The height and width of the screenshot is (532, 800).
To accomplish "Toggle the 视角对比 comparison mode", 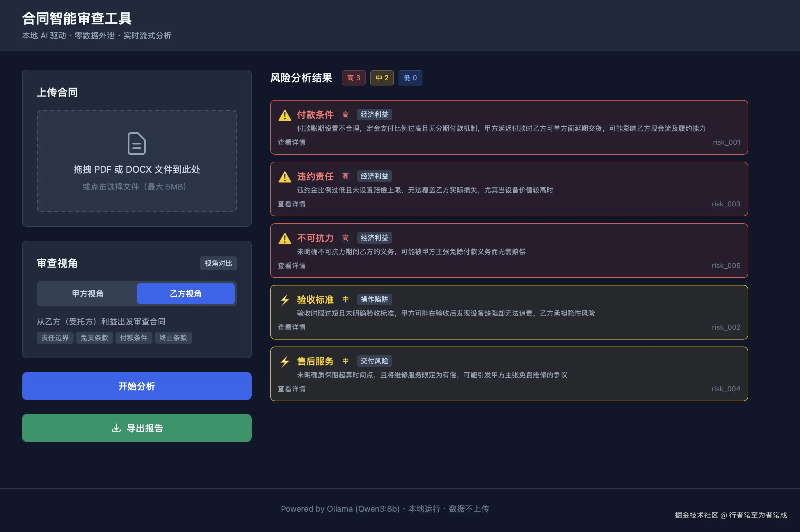I will click(x=218, y=263).
